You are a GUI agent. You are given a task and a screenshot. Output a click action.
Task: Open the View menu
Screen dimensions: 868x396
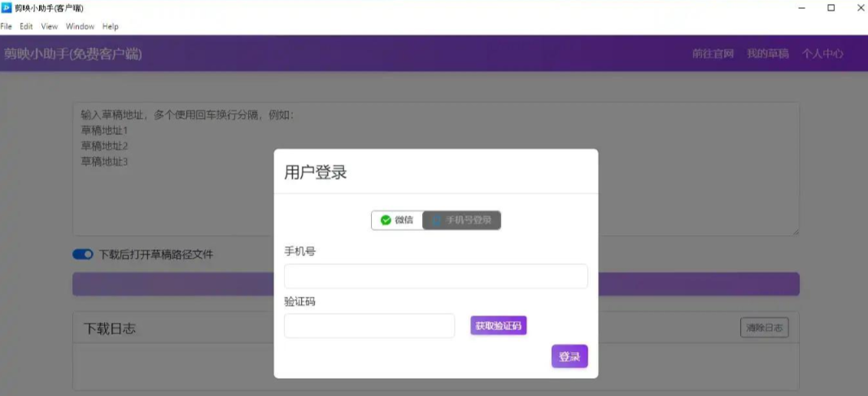click(x=50, y=27)
